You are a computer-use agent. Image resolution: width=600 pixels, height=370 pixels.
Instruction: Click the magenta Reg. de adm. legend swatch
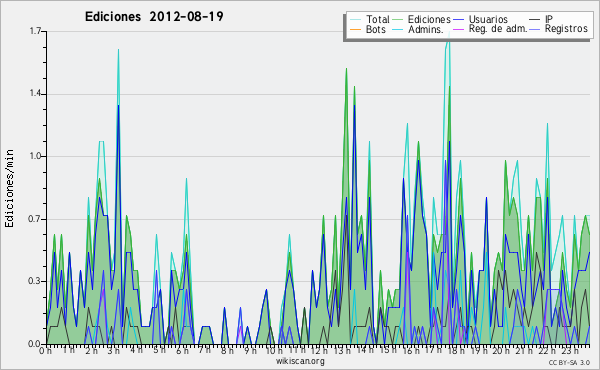coord(458,29)
